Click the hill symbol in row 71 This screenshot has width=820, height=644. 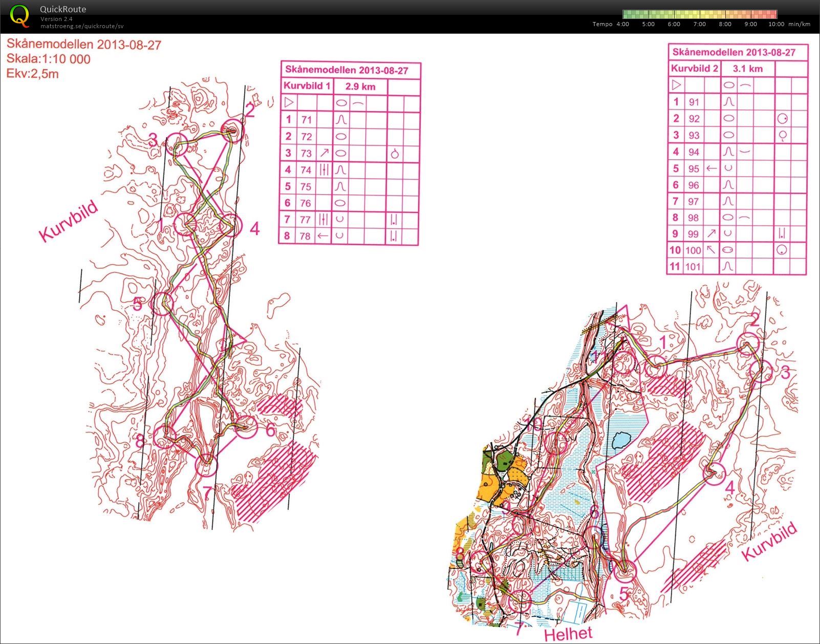341,120
